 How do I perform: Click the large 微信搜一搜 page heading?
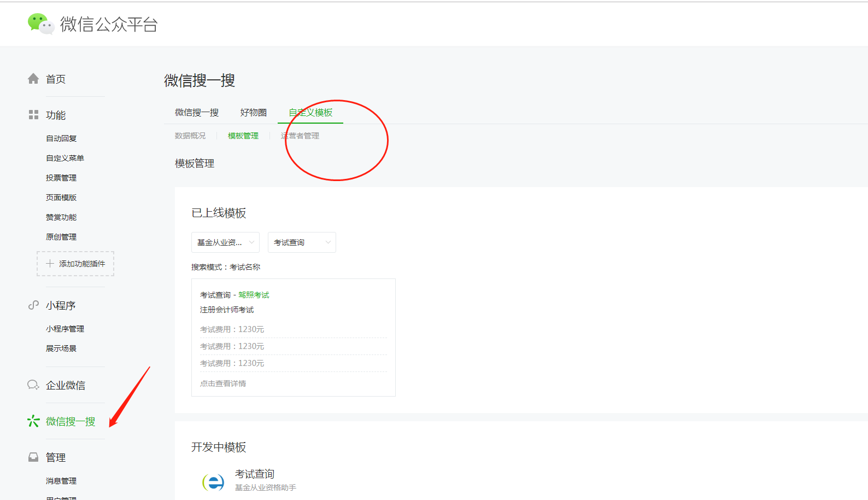[x=200, y=80]
